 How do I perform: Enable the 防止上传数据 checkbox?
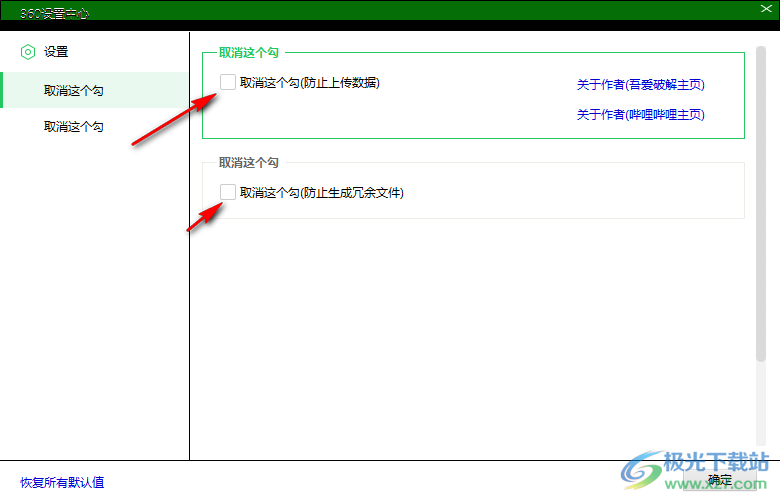tap(228, 82)
